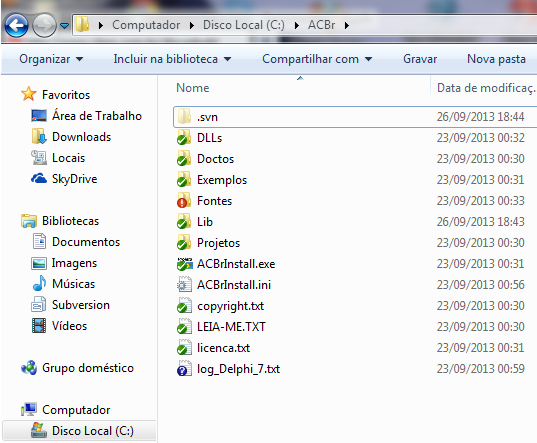Open the Downloads favorite folder
The image size is (537, 443).
pos(82,137)
